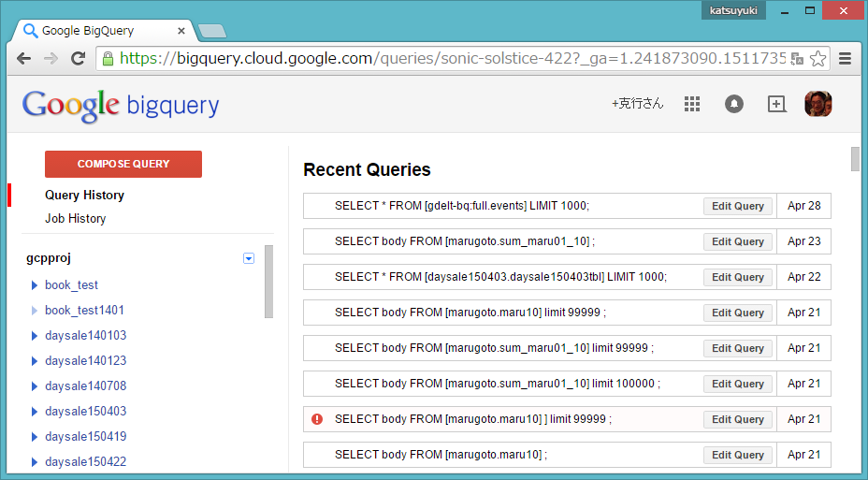Viewport: 868px width, 480px height.
Task: Click the Apr 28 date cell
Action: coord(803,206)
